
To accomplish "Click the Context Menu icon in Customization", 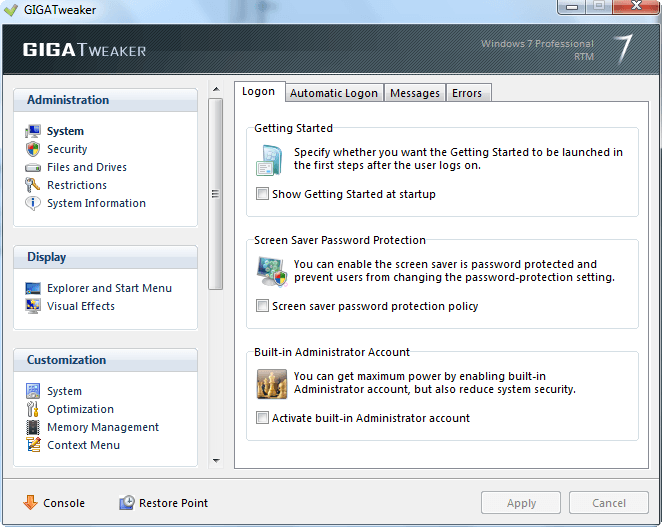I will [x=32, y=445].
